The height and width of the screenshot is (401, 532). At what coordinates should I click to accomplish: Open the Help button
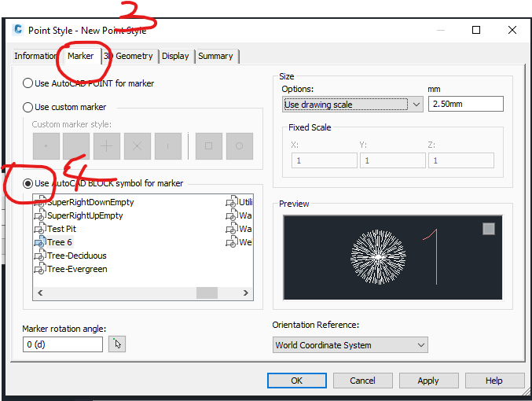point(494,381)
